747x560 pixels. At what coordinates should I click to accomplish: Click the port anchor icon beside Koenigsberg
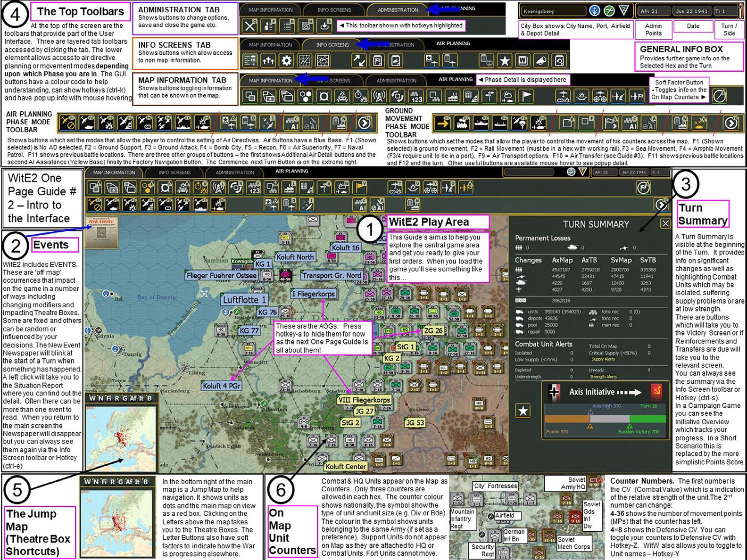click(x=595, y=11)
